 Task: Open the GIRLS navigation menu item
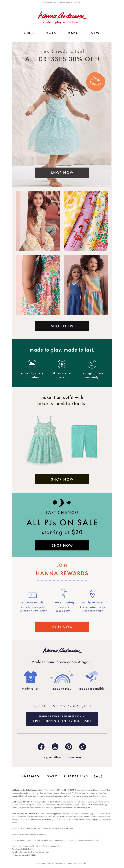pos(29,33)
